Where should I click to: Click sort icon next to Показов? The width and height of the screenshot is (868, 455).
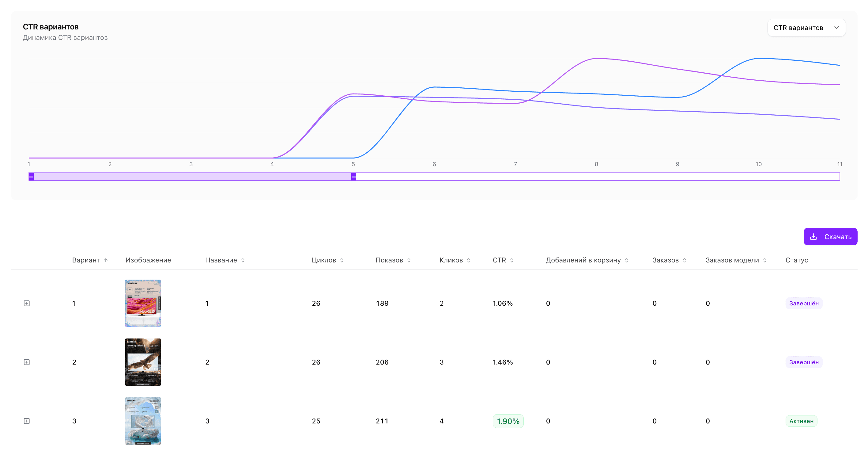point(409,260)
